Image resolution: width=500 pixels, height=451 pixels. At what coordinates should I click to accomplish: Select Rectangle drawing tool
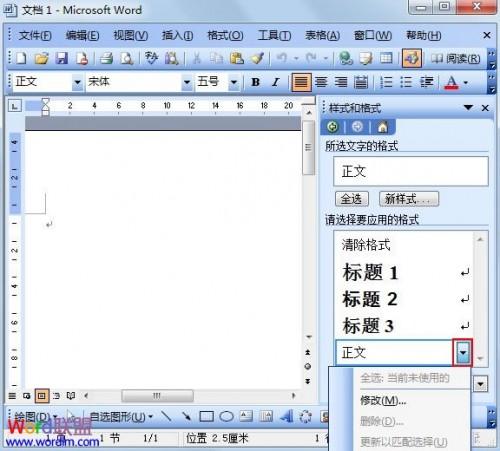(206, 416)
